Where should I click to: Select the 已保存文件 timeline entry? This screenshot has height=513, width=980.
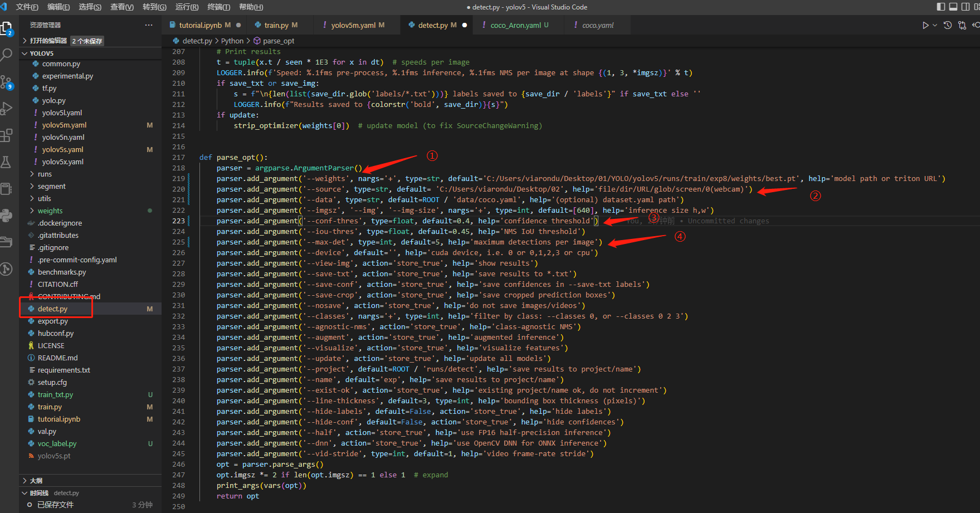(55, 505)
